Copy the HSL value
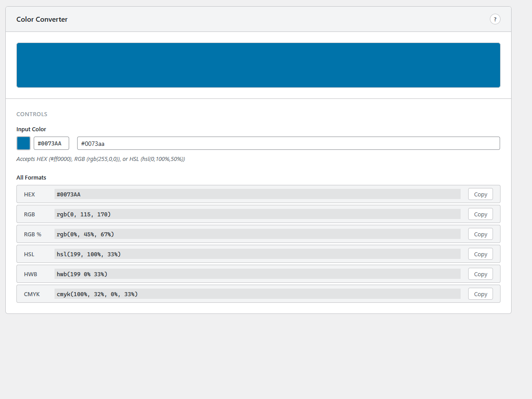This screenshot has height=399, width=532. tap(480, 254)
